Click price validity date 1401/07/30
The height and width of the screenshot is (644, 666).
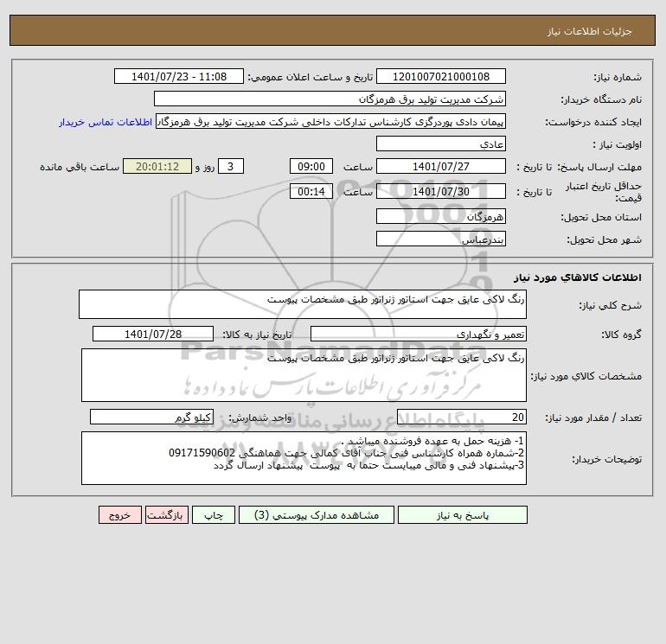pos(441,191)
